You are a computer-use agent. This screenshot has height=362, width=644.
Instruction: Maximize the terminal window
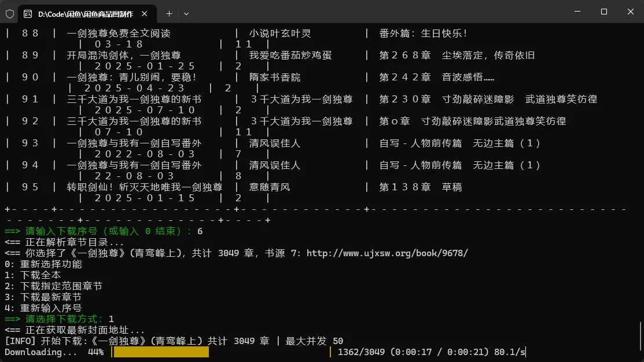pos(603,12)
